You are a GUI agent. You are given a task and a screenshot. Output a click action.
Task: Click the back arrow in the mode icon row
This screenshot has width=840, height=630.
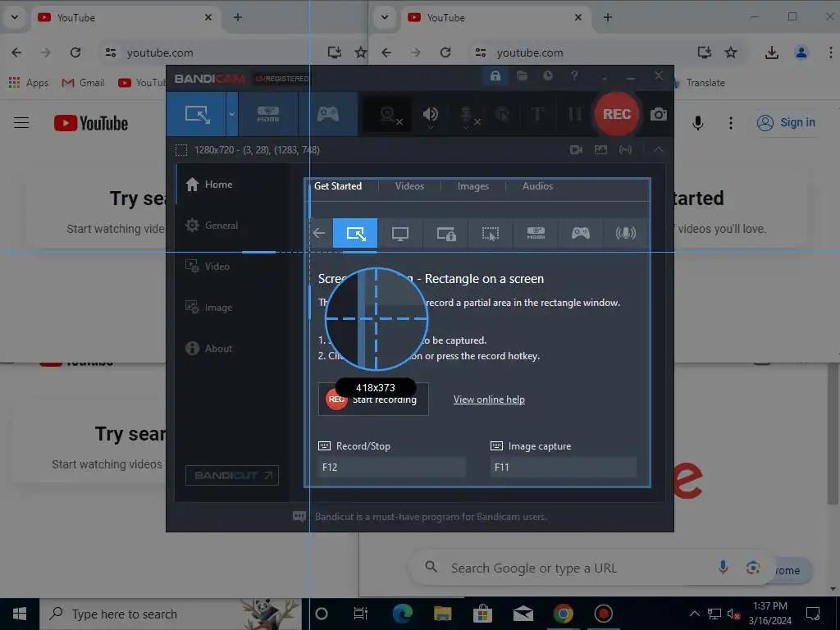(319, 233)
